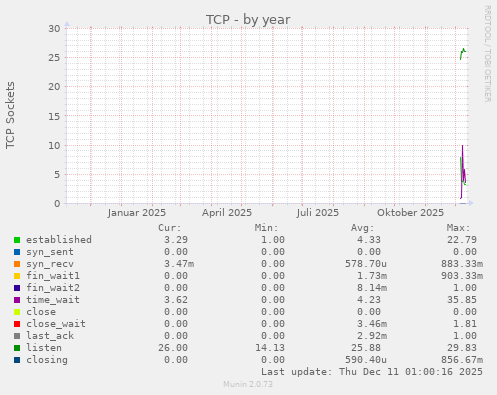Select the 'listen' legend label

click(44, 348)
